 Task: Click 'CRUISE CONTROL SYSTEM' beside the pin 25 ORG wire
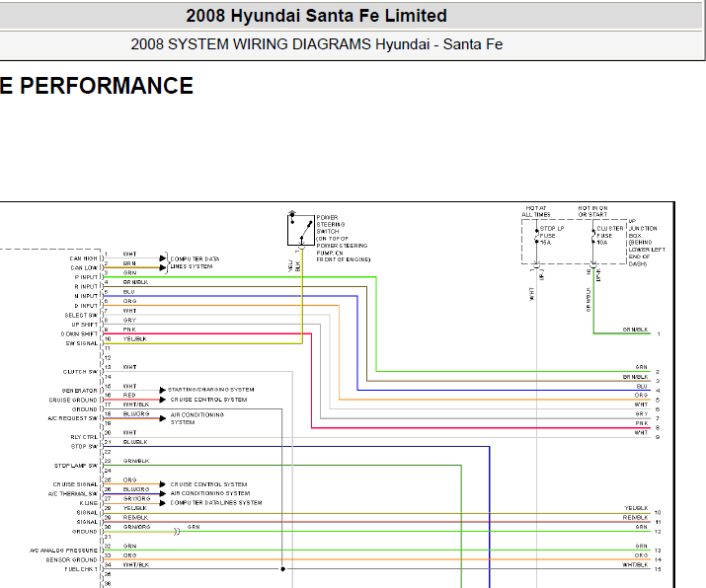(x=208, y=485)
